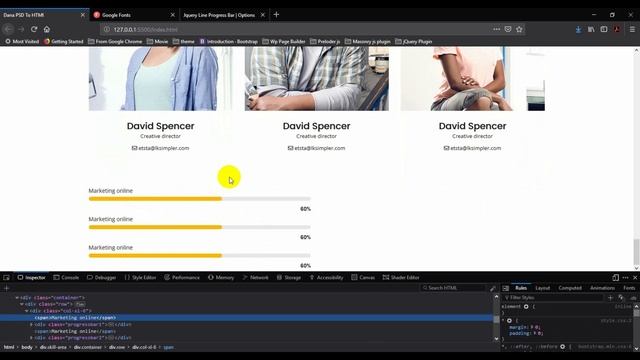Click the browser Forward arrow button
Screen dimensions: 640x360
click(21, 29)
